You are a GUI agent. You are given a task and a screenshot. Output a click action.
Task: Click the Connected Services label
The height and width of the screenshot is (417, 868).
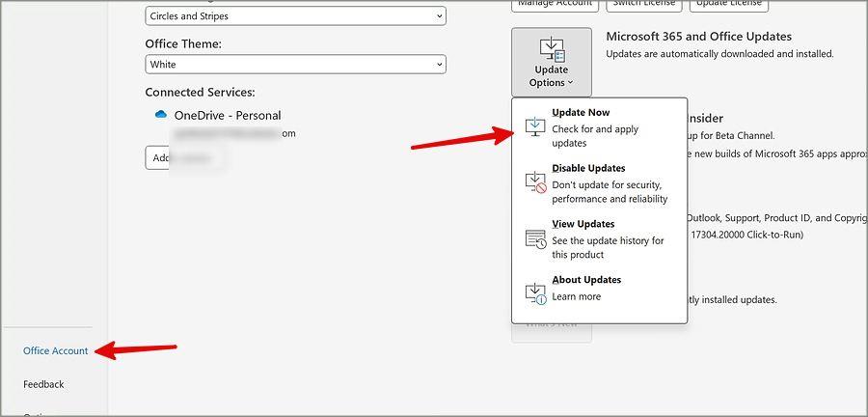200,92
